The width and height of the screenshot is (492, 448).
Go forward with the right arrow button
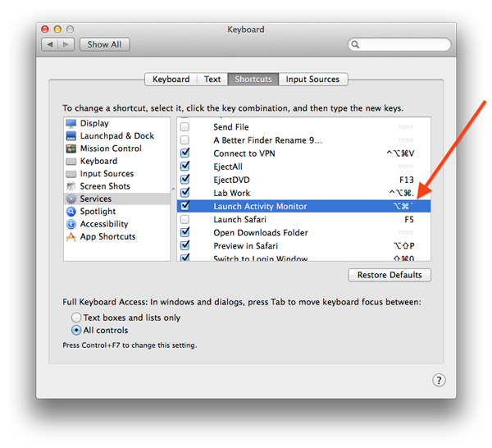(x=66, y=44)
